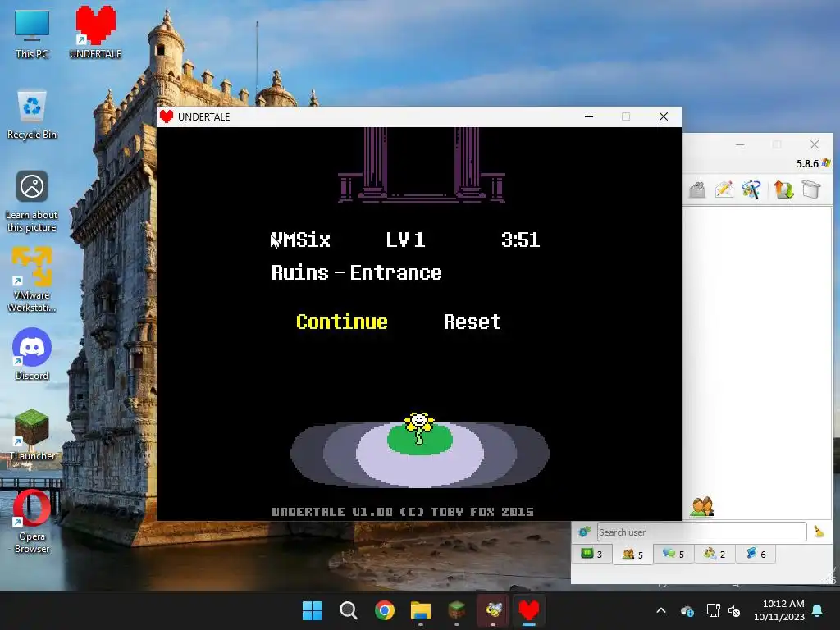The image size is (840, 630).
Task: Switch to the groups tab labeled 2
Action: (x=714, y=554)
